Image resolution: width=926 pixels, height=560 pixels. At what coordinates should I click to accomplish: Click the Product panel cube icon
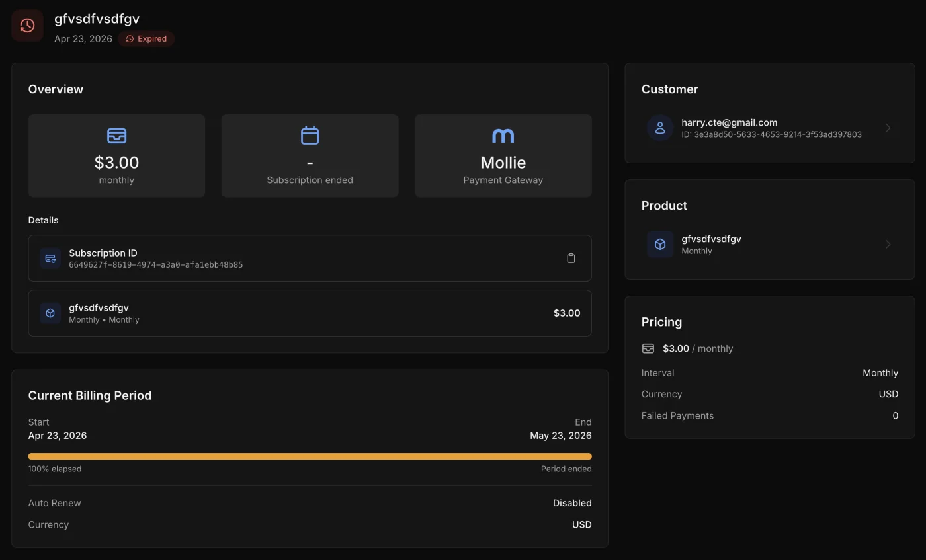[x=659, y=244]
